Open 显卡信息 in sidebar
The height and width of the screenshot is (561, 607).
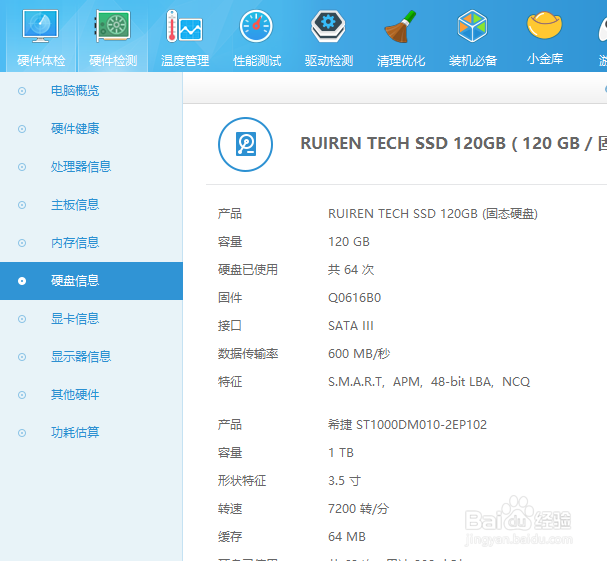pos(75,319)
